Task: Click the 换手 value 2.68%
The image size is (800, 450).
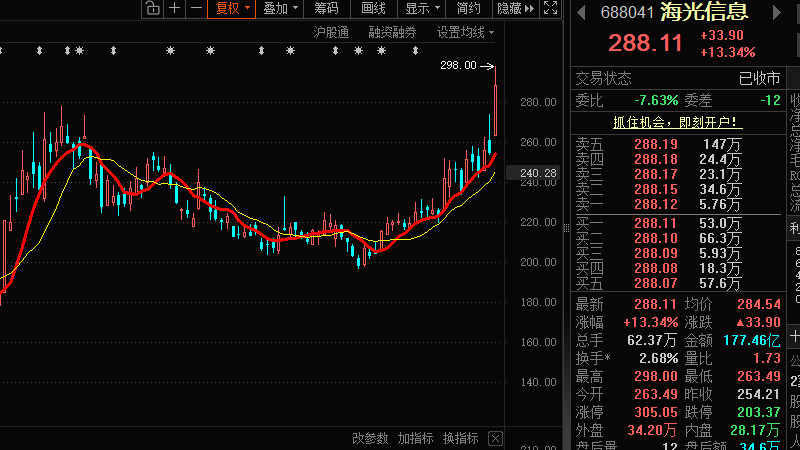Action: pos(658,359)
